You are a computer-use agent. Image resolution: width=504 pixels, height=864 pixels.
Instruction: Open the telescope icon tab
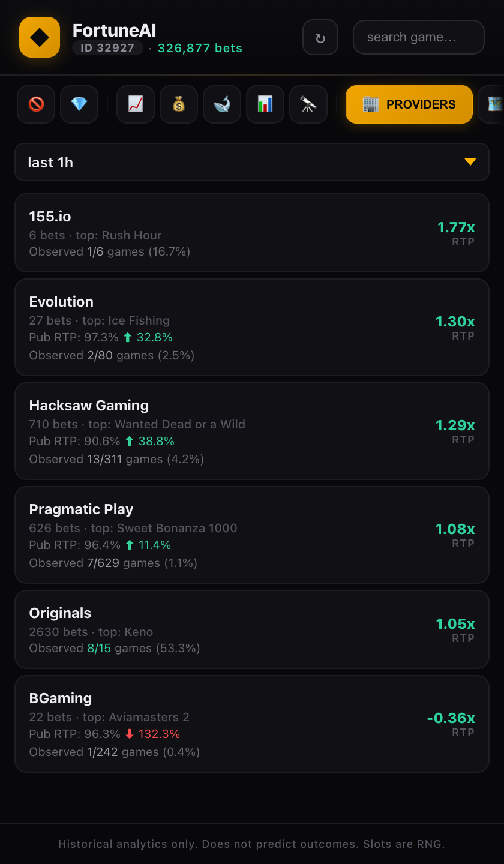coord(308,104)
